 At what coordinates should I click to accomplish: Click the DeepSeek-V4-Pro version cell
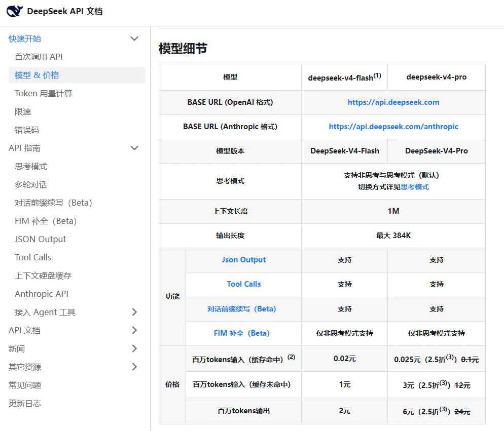tap(437, 151)
